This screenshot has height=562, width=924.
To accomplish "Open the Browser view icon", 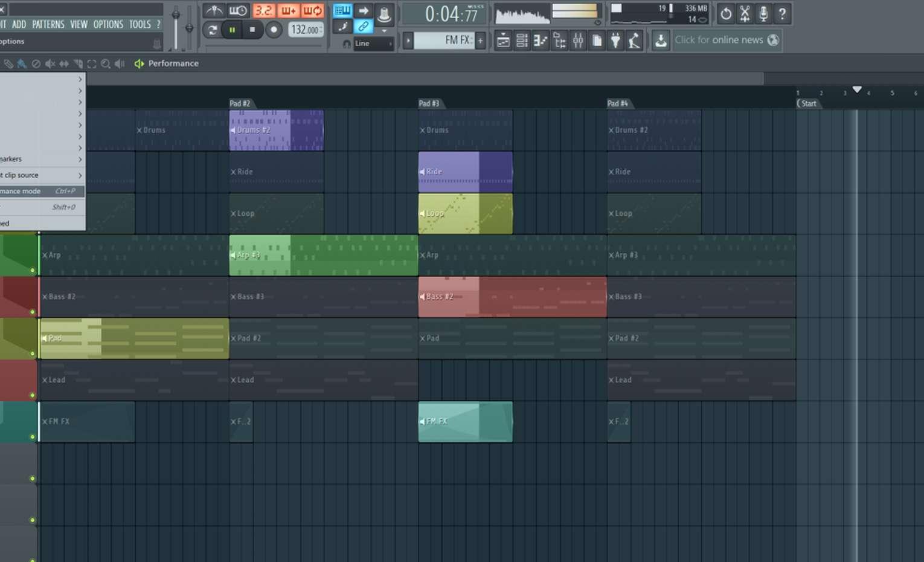I will click(559, 40).
